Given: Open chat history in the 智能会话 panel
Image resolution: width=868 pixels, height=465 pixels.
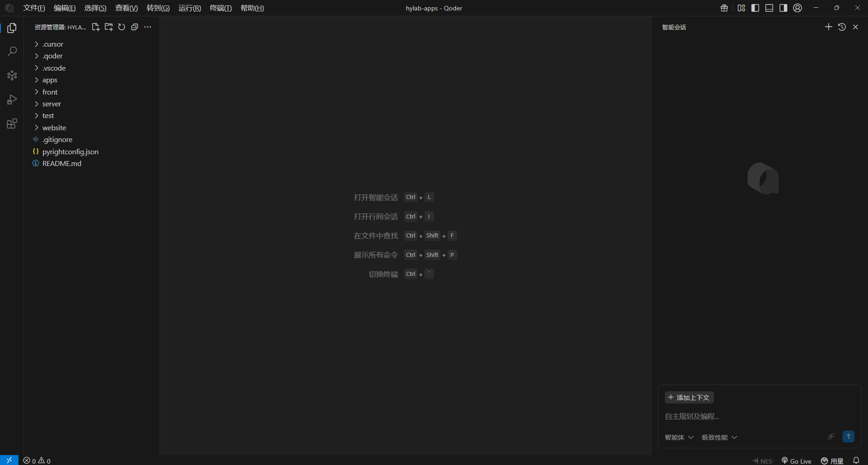Looking at the screenshot, I should pyautogui.click(x=842, y=27).
